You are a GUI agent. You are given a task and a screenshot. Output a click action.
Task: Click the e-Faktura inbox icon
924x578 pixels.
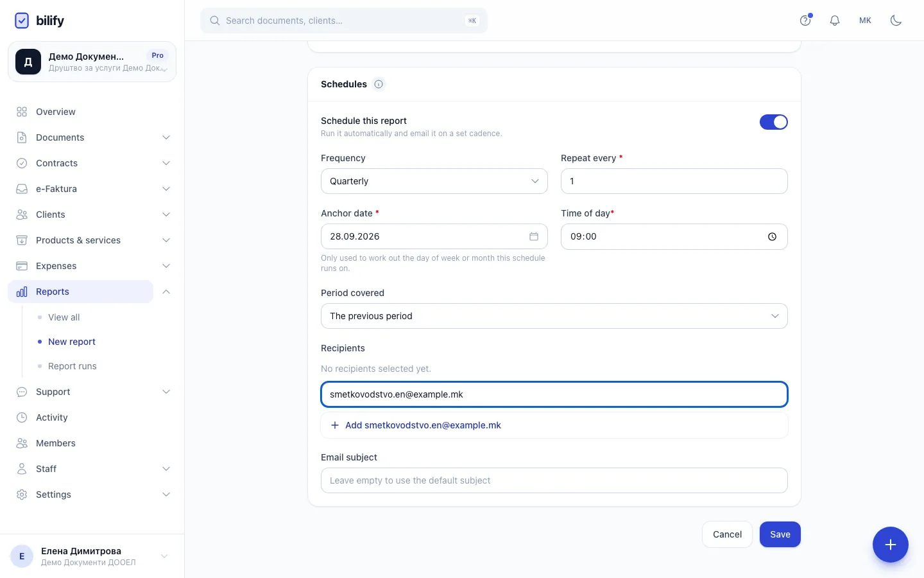pyautogui.click(x=22, y=189)
